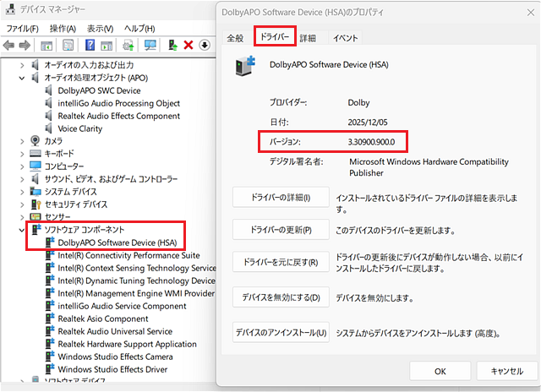Viewport: 541px width, 392px height.
Task: Click icon beside Realtek Asio Component
Action: [x=50, y=318]
